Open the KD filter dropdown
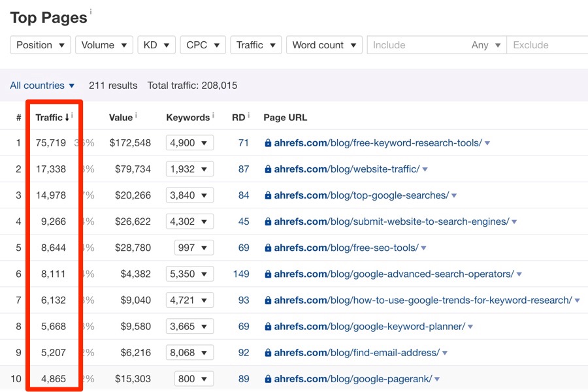The width and height of the screenshot is (588, 392). tap(156, 44)
